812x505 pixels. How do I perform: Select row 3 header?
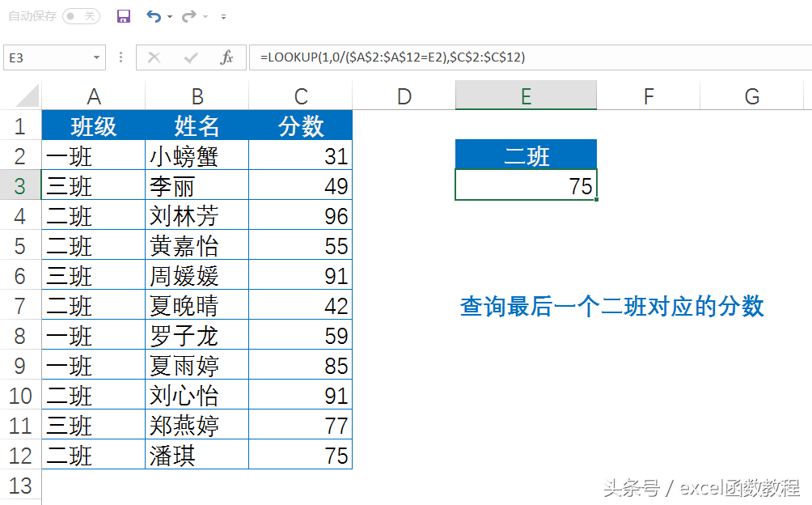click(x=20, y=185)
